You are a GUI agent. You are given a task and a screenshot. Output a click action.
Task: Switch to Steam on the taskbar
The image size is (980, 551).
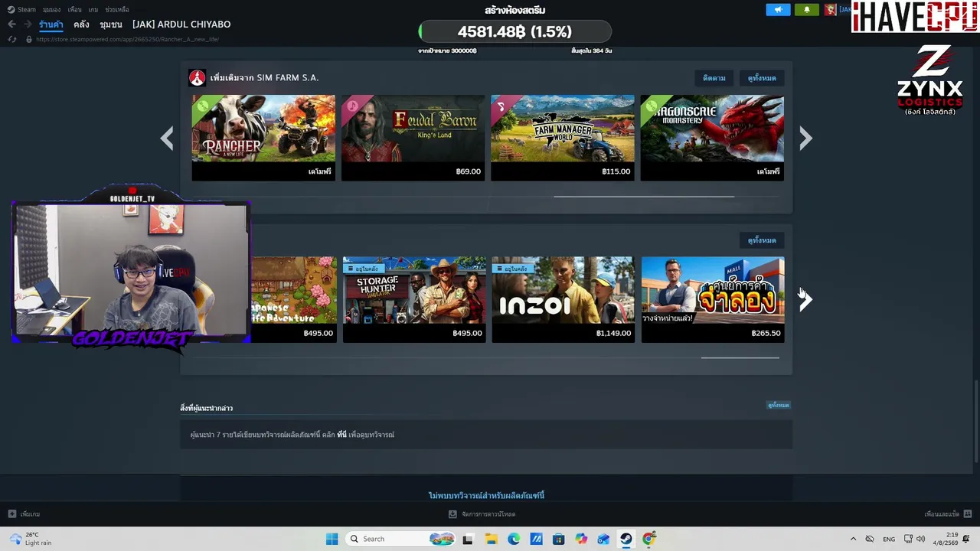pos(626,539)
